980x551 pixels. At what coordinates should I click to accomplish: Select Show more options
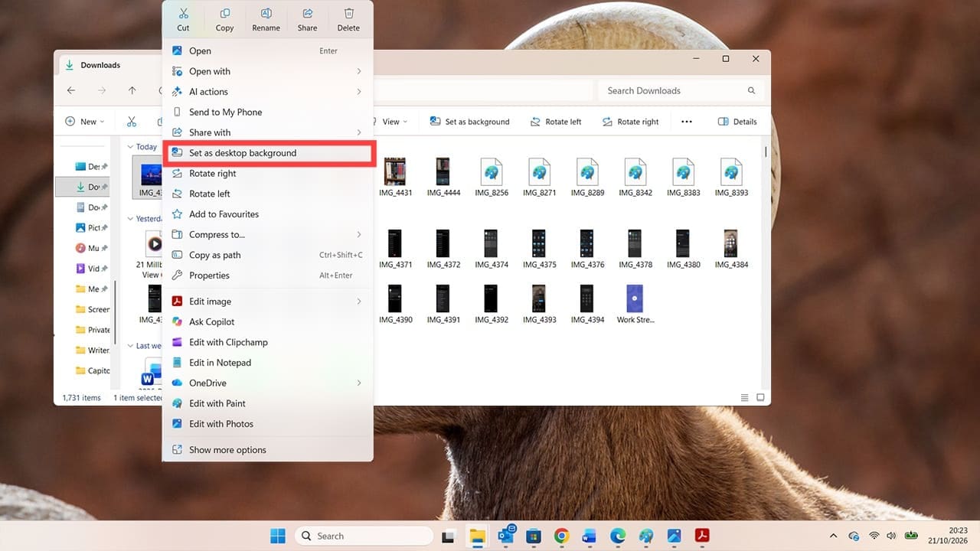tap(267, 450)
